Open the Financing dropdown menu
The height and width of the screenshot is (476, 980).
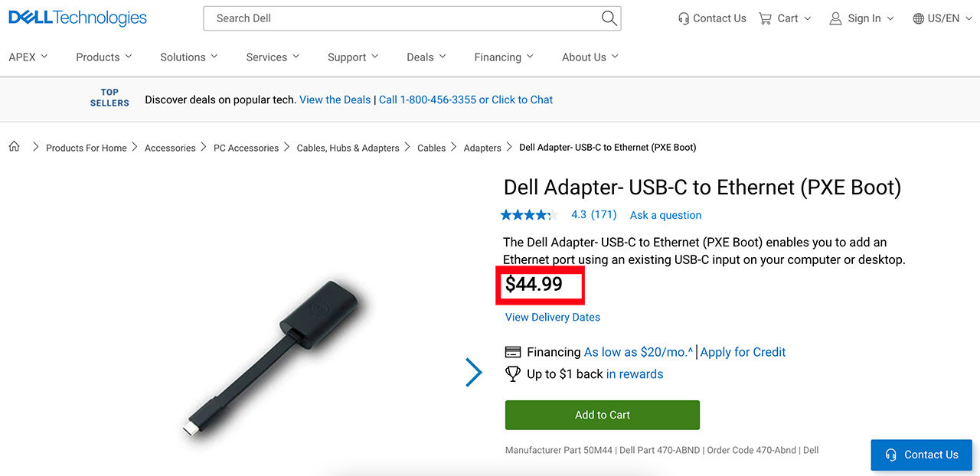click(x=503, y=57)
